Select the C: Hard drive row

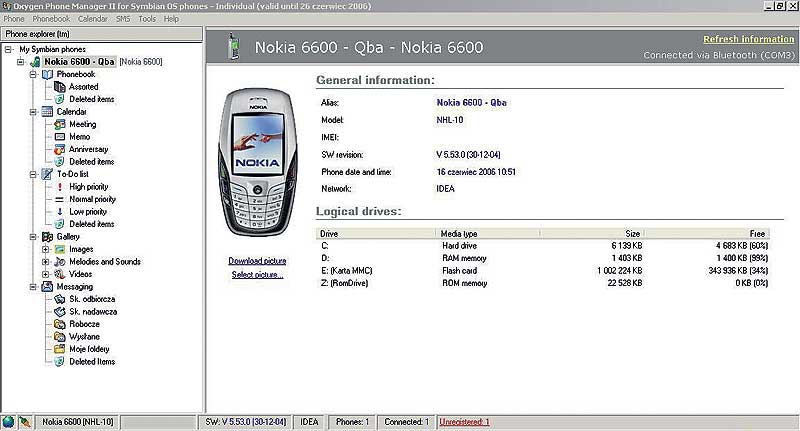(x=543, y=246)
